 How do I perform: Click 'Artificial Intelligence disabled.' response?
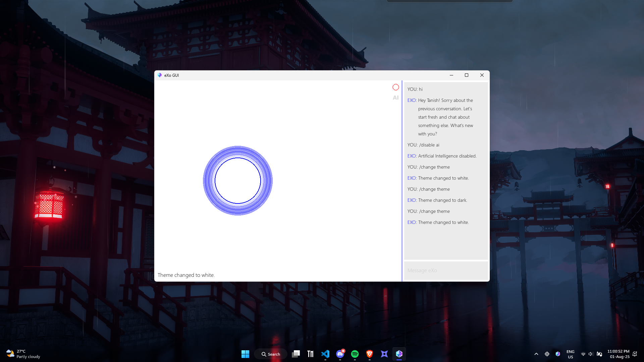tap(447, 156)
